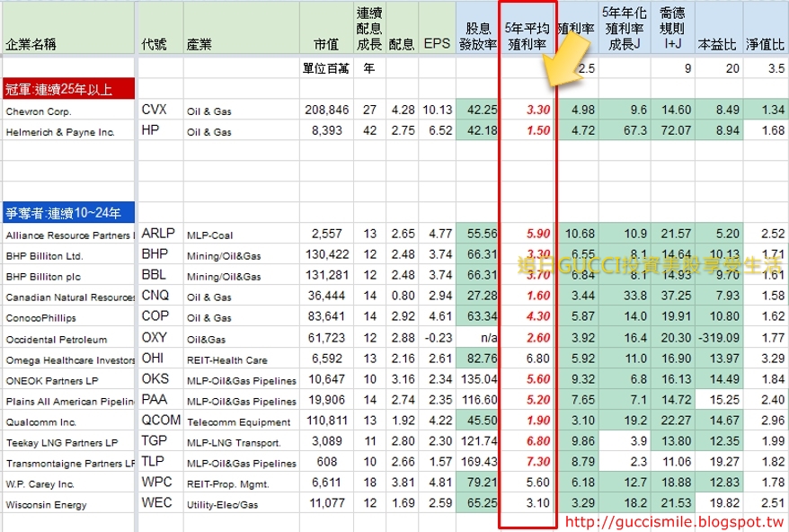Click the 代號 column header cell
Image resolution: width=789 pixels, height=532 pixels.
[x=161, y=28]
